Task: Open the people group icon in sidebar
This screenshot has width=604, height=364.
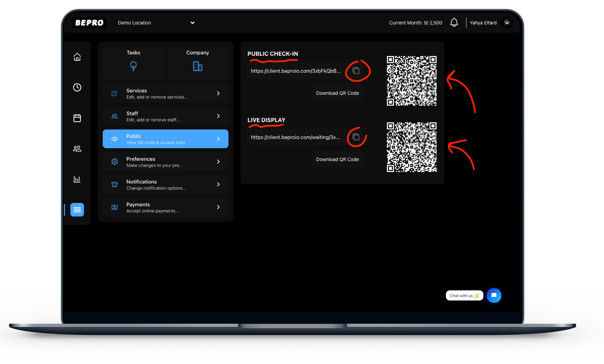Action: [x=77, y=149]
